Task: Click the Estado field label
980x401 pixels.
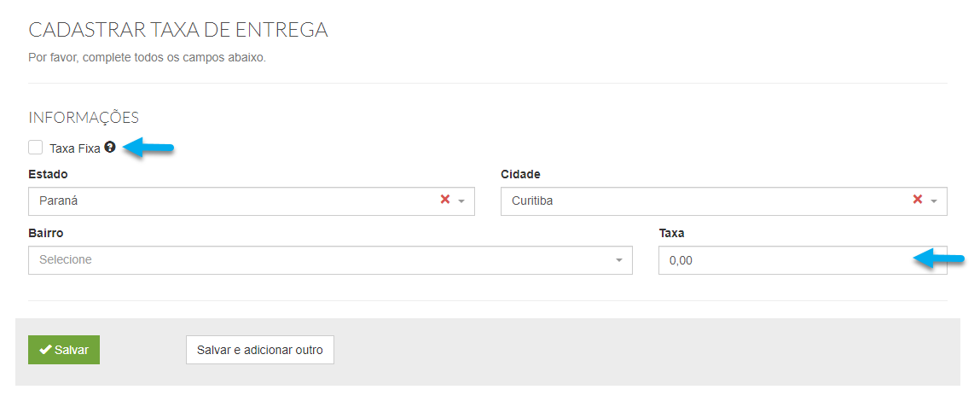Action: tap(48, 175)
